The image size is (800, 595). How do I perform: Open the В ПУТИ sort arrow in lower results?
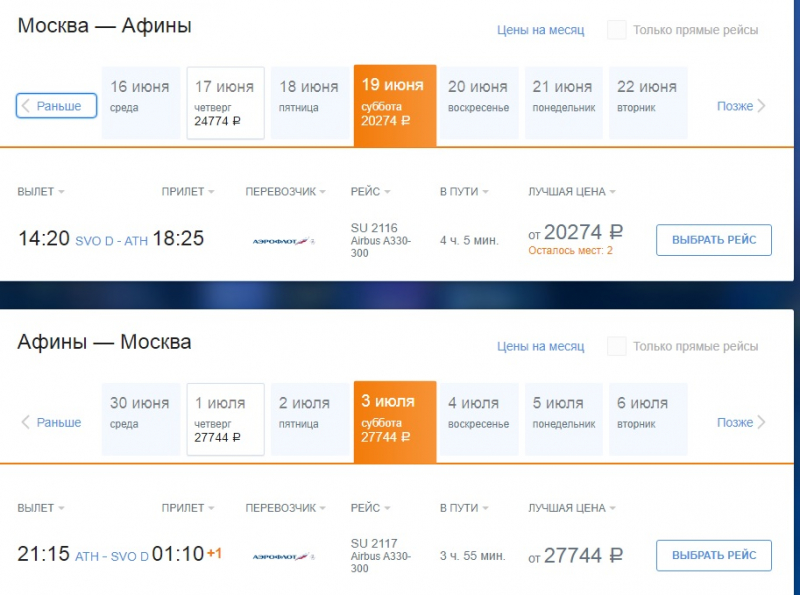[x=487, y=507]
